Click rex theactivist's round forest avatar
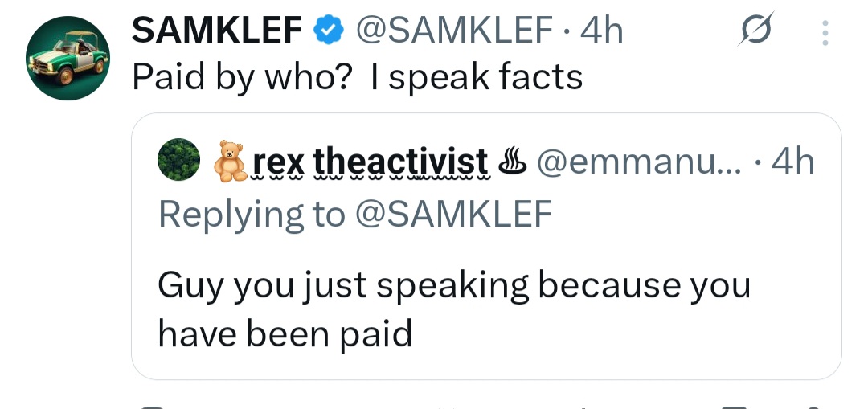 [x=178, y=161]
